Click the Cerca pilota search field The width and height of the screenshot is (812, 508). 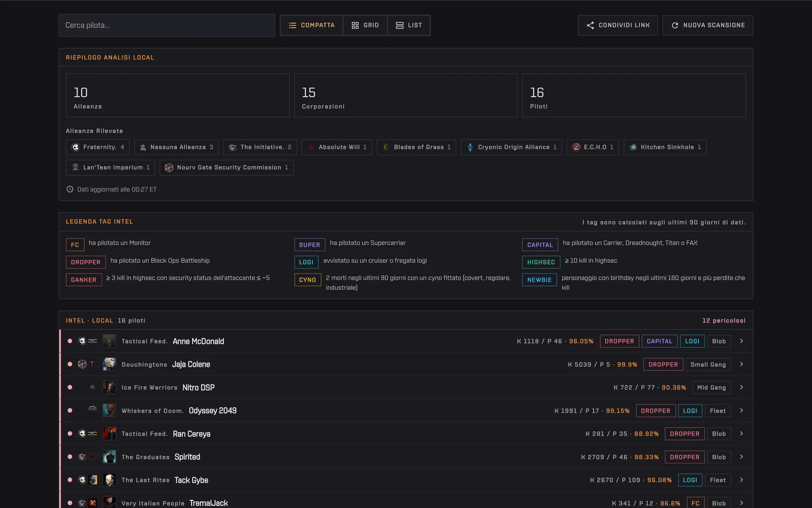click(x=166, y=25)
